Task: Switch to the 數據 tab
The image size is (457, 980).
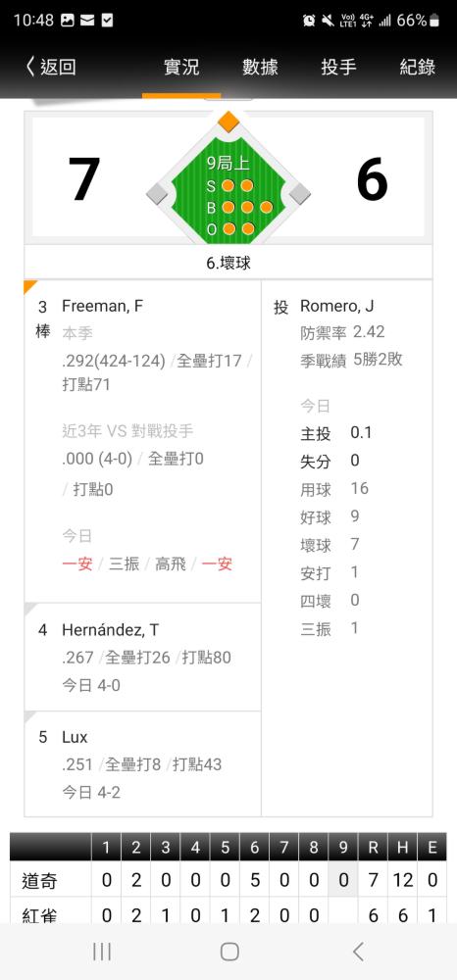Action: pos(260,67)
